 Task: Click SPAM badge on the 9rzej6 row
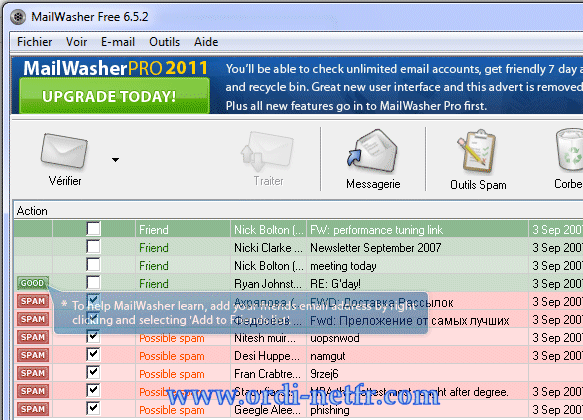tap(33, 373)
